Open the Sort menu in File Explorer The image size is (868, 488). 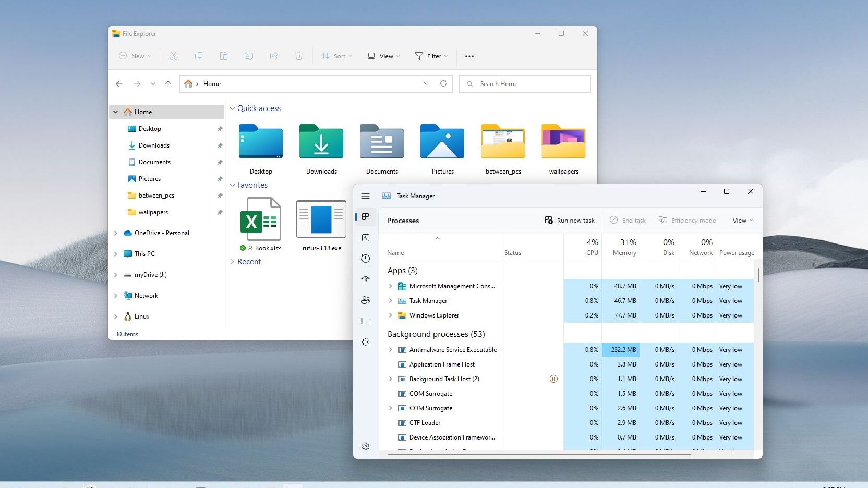click(337, 56)
